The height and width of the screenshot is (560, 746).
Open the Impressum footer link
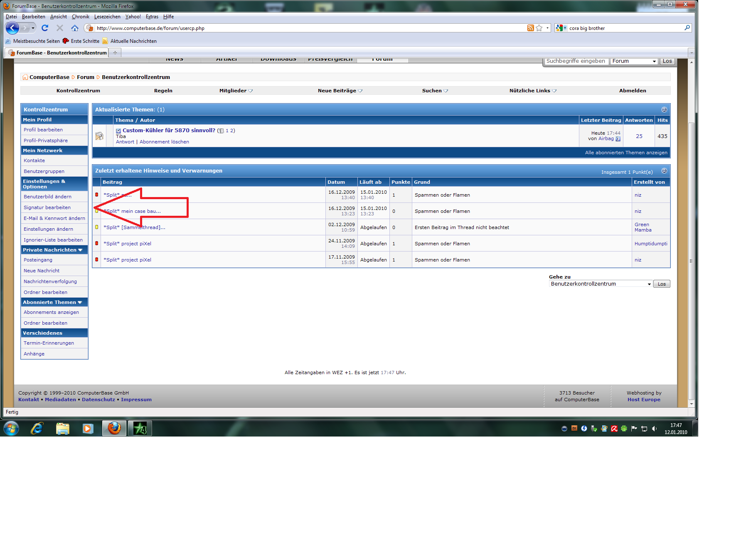click(x=136, y=400)
